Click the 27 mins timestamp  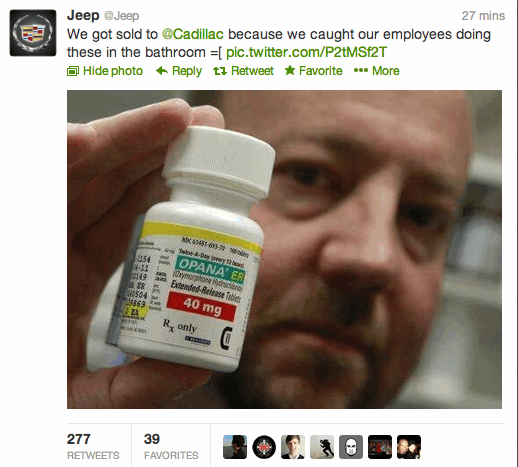483,16
